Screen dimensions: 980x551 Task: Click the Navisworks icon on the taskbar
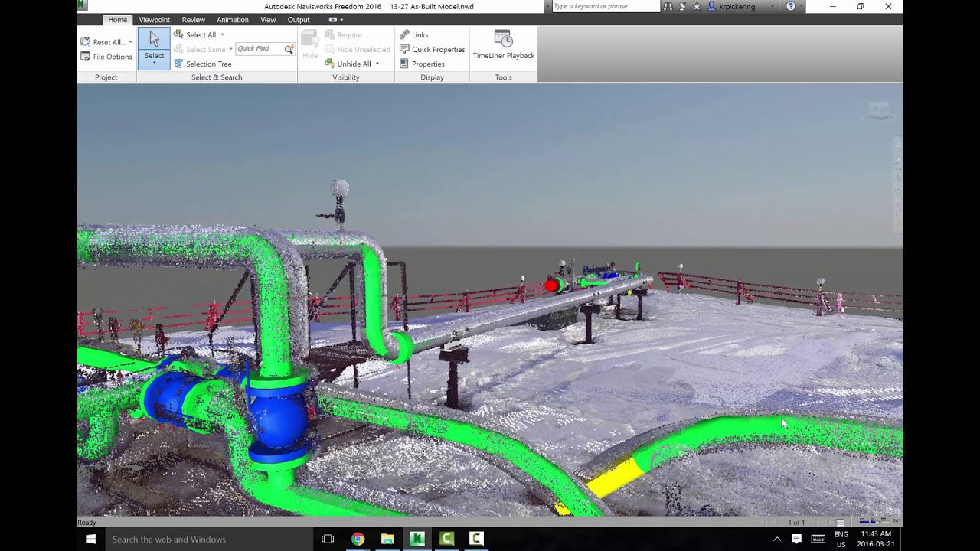coord(417,539)
